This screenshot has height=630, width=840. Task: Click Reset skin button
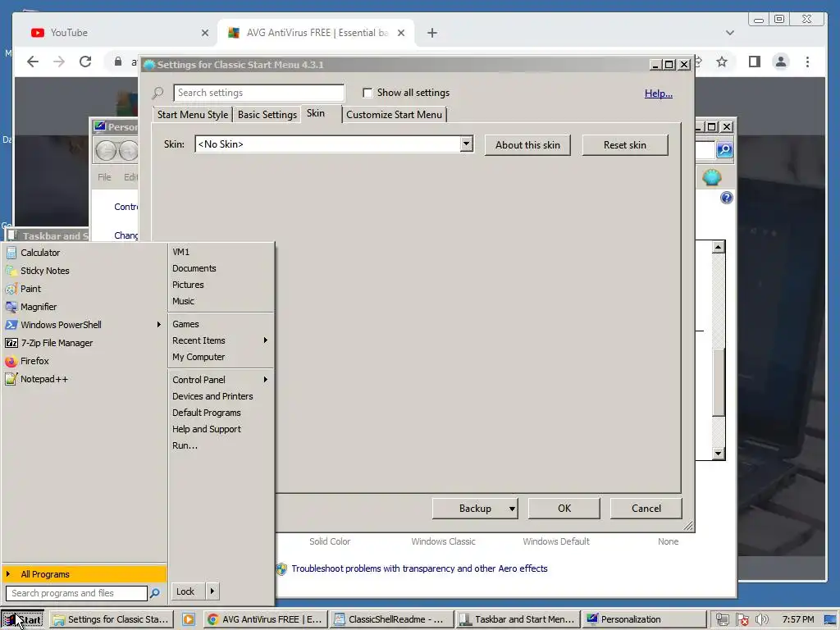coord(624,145)
